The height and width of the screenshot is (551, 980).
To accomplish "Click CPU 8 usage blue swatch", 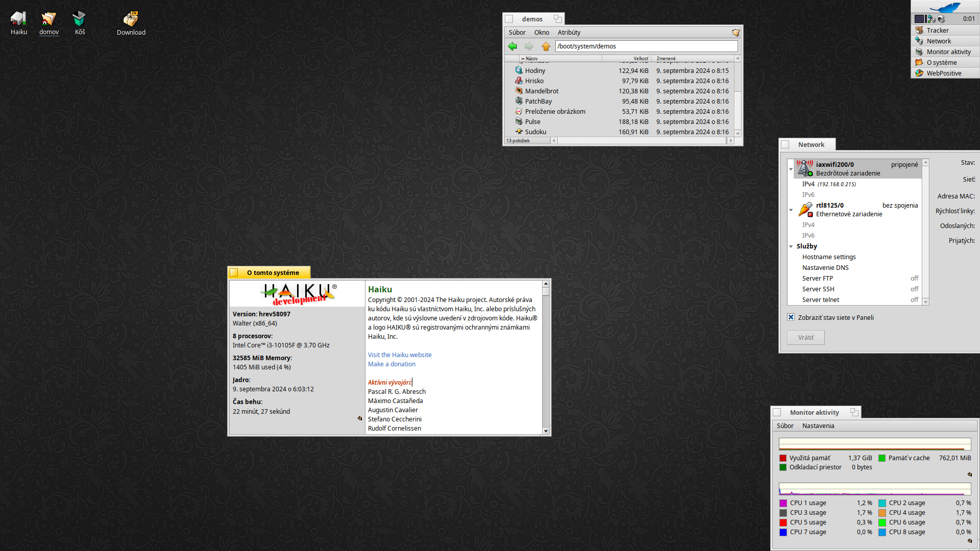I will click(x=882, y=532).
